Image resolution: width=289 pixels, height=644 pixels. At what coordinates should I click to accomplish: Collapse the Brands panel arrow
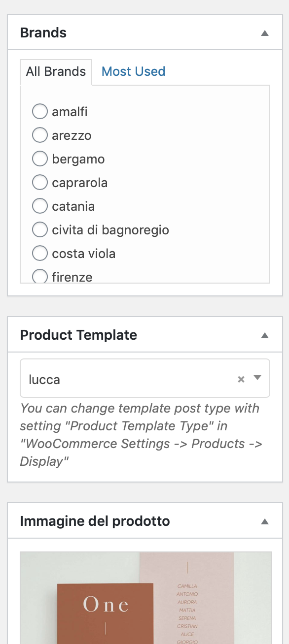pyautogui.click(x=265, y=33)
